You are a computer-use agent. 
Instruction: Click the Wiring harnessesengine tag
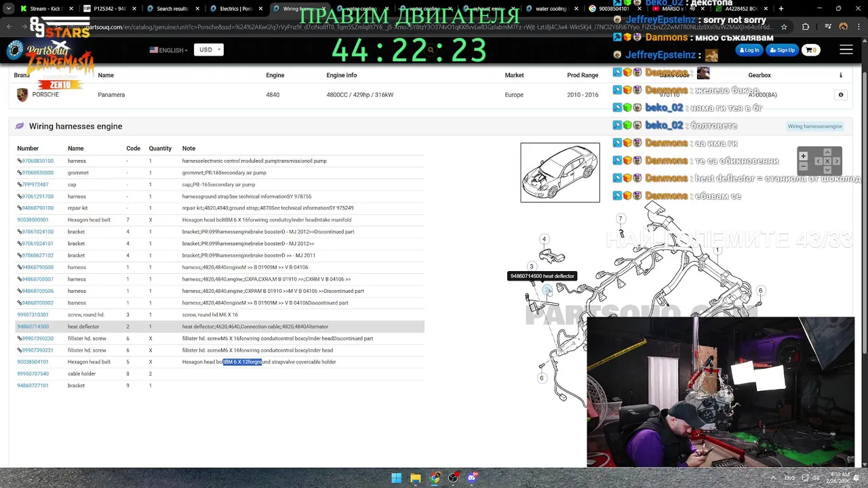(x=814, y=126)
